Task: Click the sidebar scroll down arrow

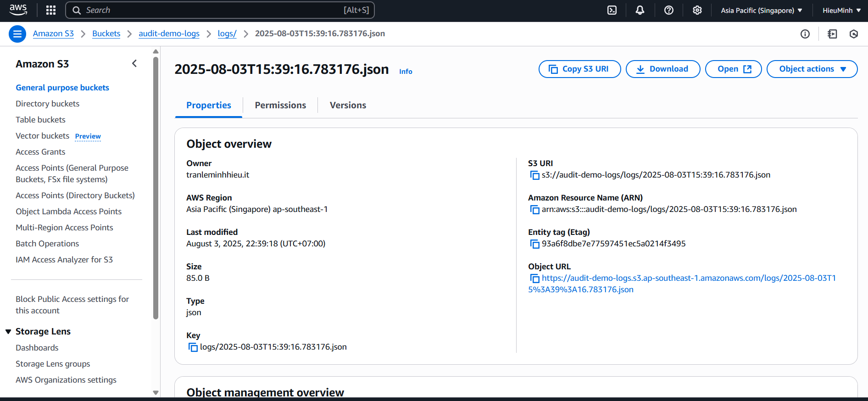Action: (x=156, y=393)
